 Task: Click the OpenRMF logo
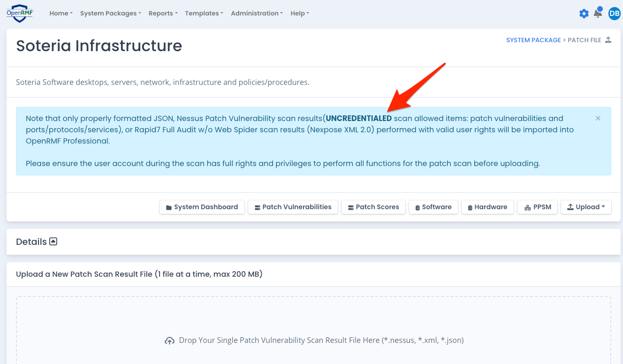[x=19, y=13]
